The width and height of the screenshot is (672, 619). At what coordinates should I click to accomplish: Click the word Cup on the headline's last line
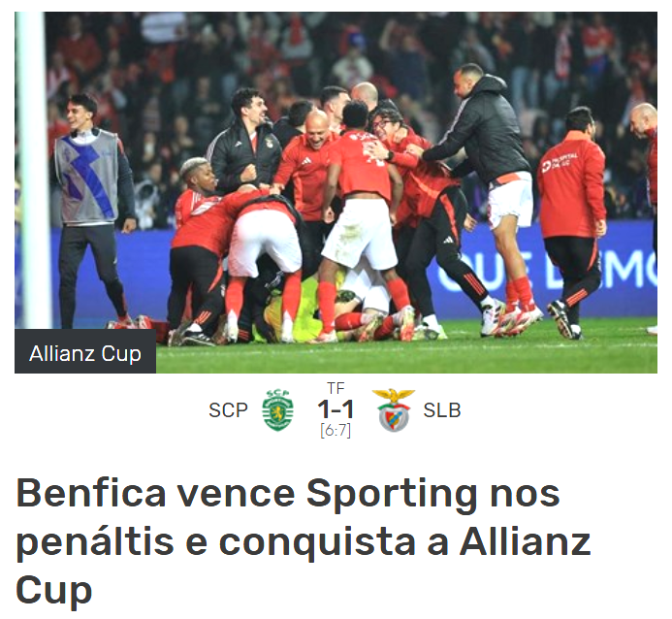(54, 591)
